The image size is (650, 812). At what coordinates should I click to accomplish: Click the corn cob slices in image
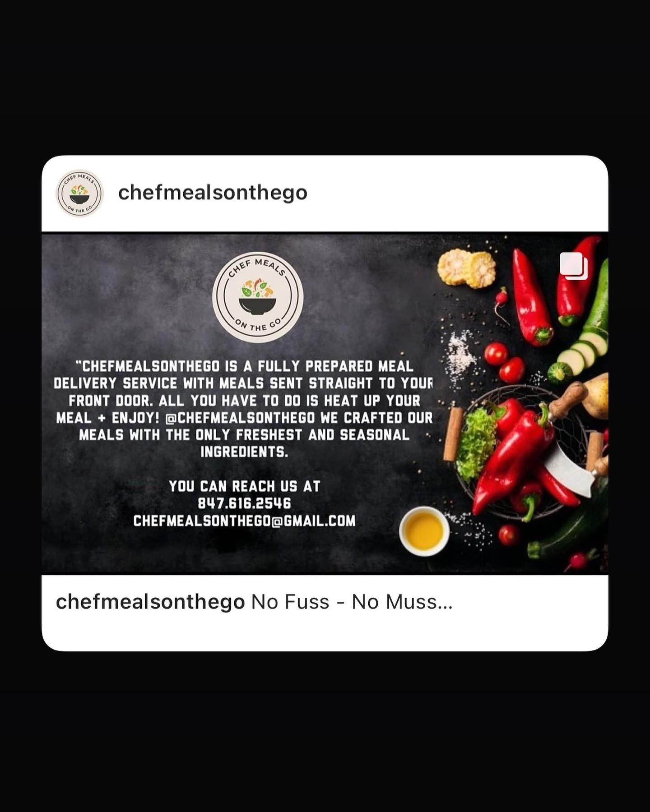click(x=467, y=268)
